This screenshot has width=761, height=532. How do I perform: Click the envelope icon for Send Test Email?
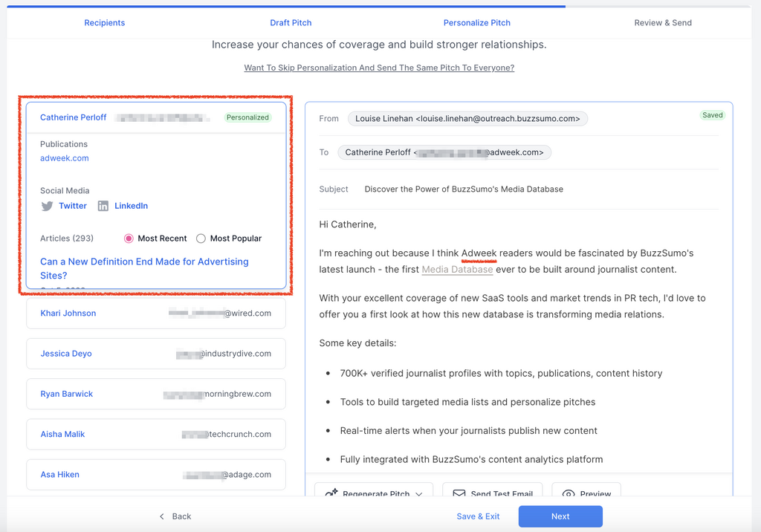click(459, 493)
